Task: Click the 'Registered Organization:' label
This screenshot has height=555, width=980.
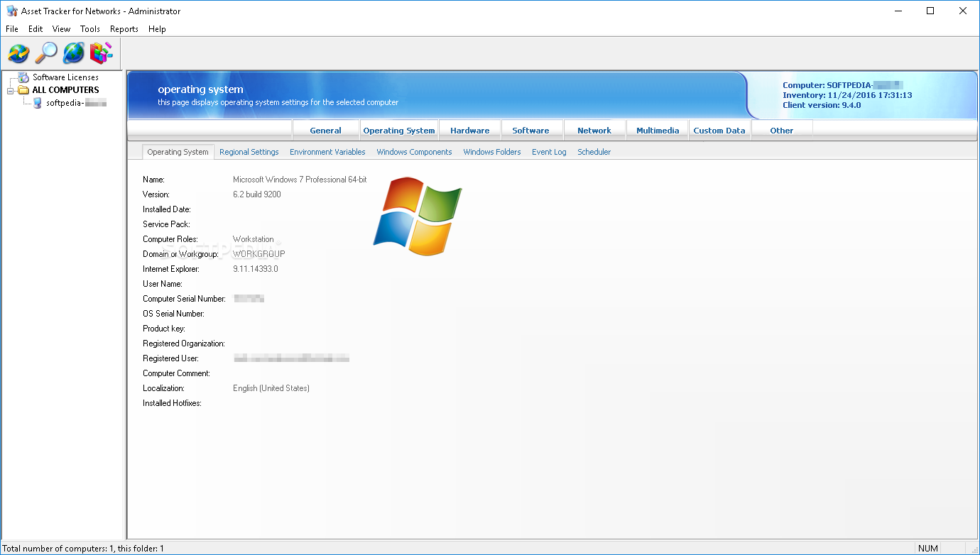Action: pyautogui.click(x=184, y=344)
